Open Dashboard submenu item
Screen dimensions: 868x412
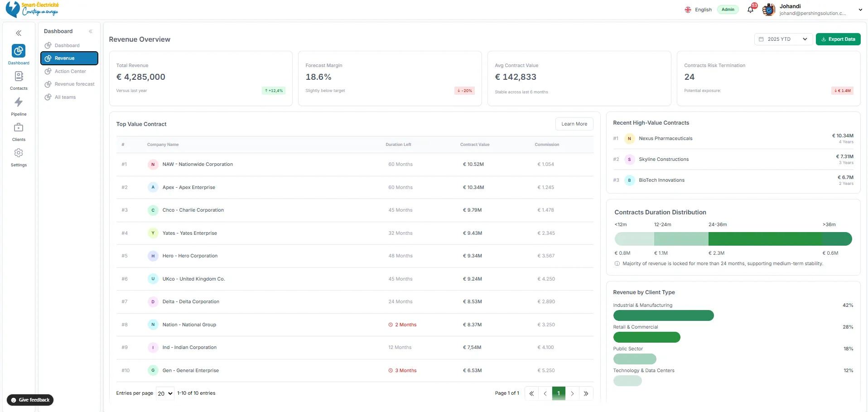tap(69, 45)
